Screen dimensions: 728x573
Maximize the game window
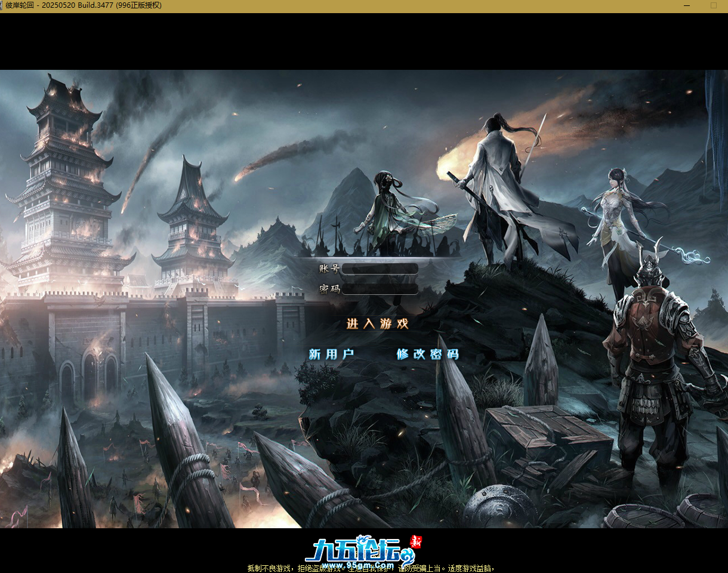pos(713,5)
